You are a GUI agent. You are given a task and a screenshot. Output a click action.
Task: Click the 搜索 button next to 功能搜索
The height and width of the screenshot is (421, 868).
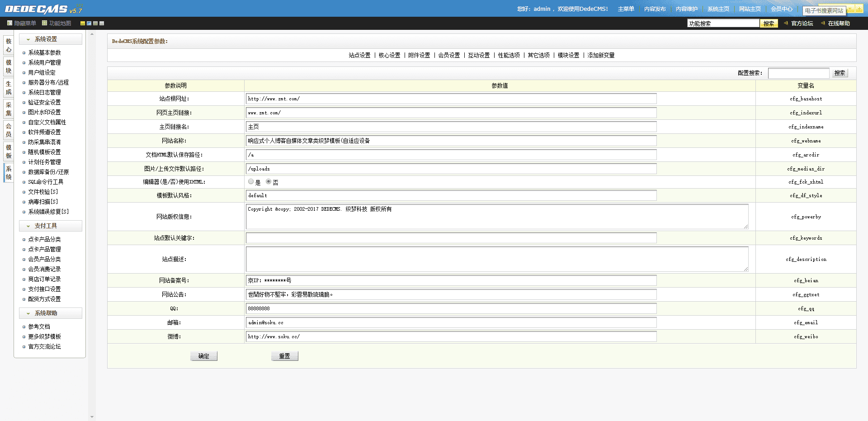click(x=769, y=24)
